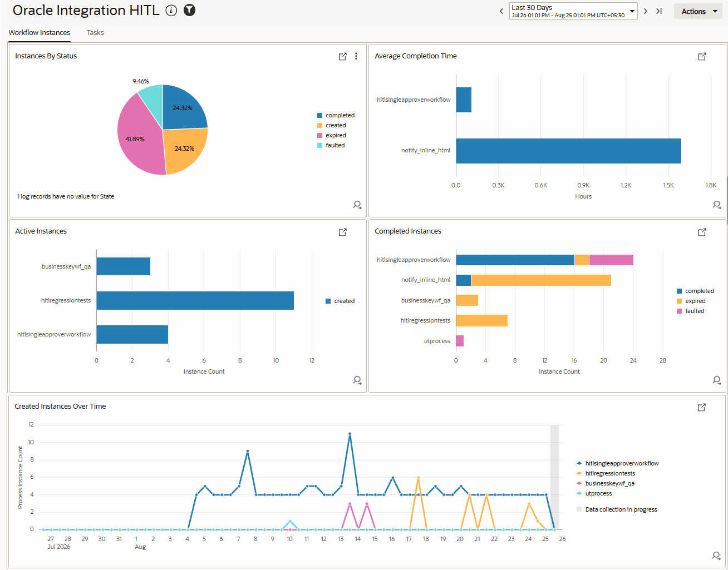Click hitlsingleapproverworkflow bar in Active Instances

tap(132, 334)
